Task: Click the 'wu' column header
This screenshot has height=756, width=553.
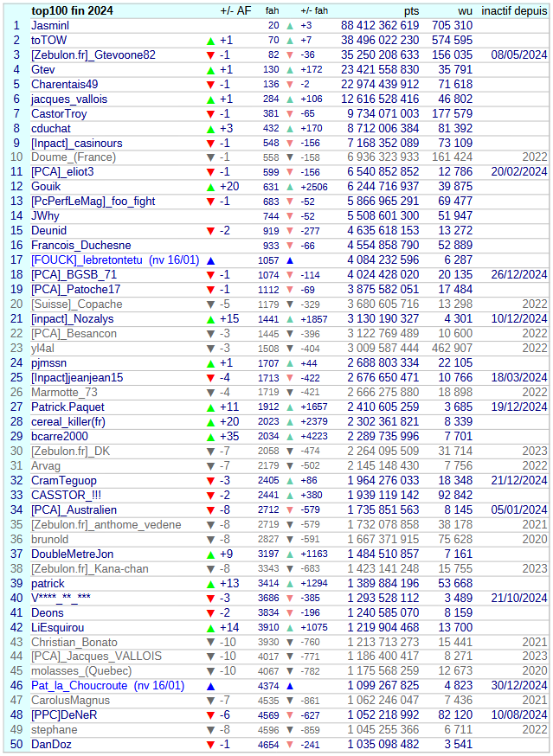Action: pos(465,11)
